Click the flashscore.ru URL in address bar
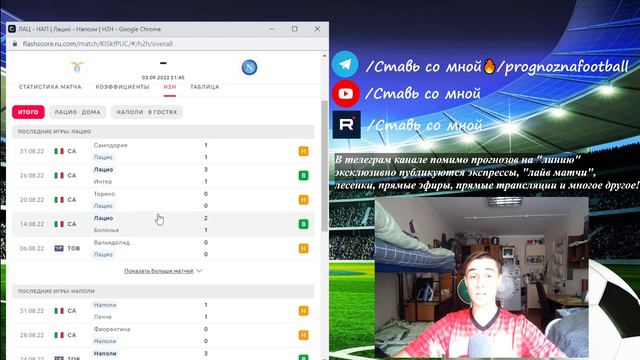Image resolution: width=640 pixels, height=360 pixels. pos(98,44)
